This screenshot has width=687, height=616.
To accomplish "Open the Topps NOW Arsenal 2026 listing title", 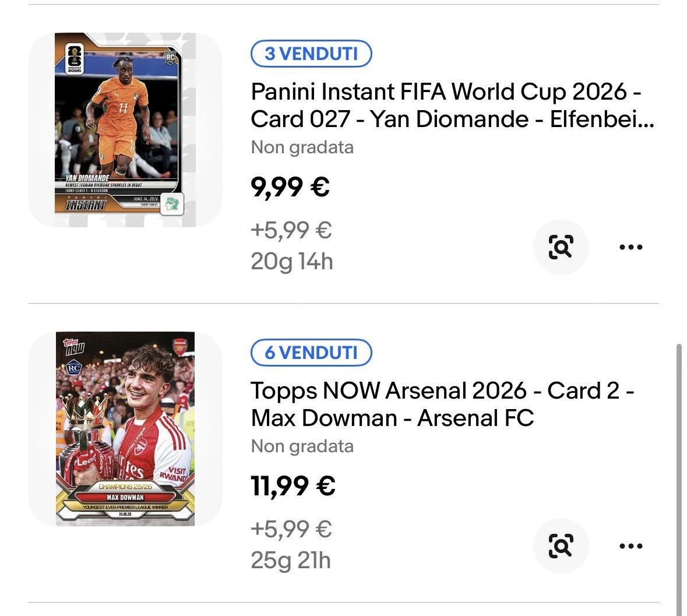I will [x=442, y=404].
